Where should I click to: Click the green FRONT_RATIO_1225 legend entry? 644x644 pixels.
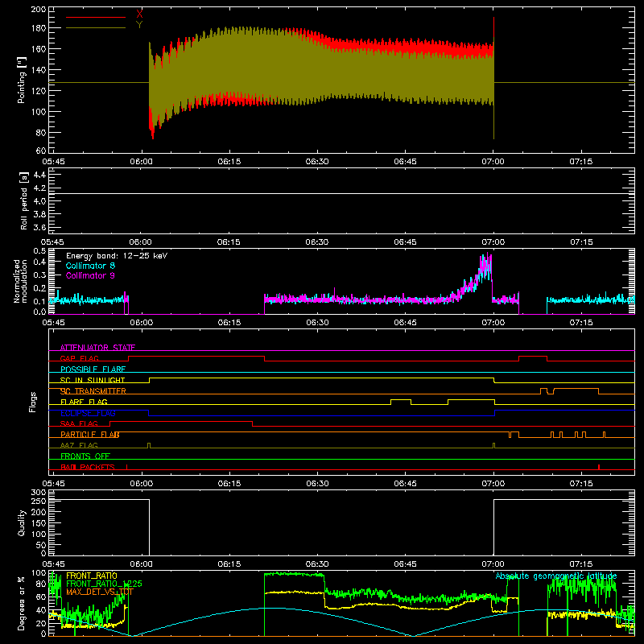coord(104,584)
